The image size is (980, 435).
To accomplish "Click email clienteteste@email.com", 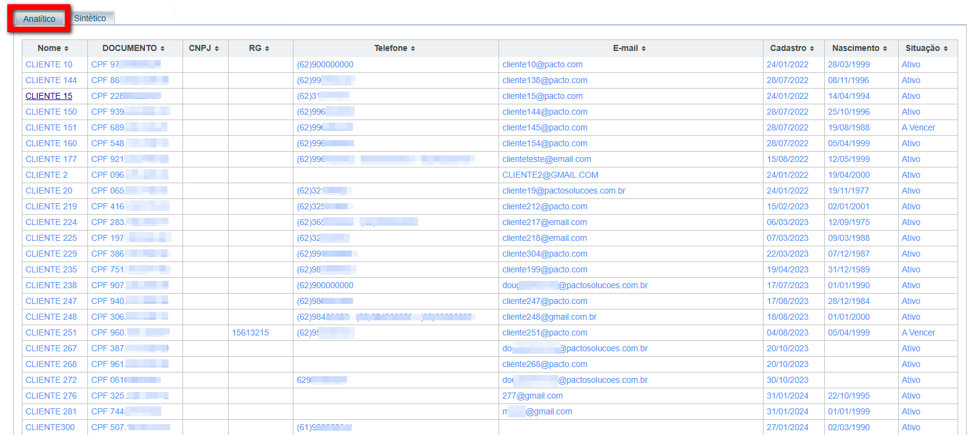I will [x=546, y=159].
